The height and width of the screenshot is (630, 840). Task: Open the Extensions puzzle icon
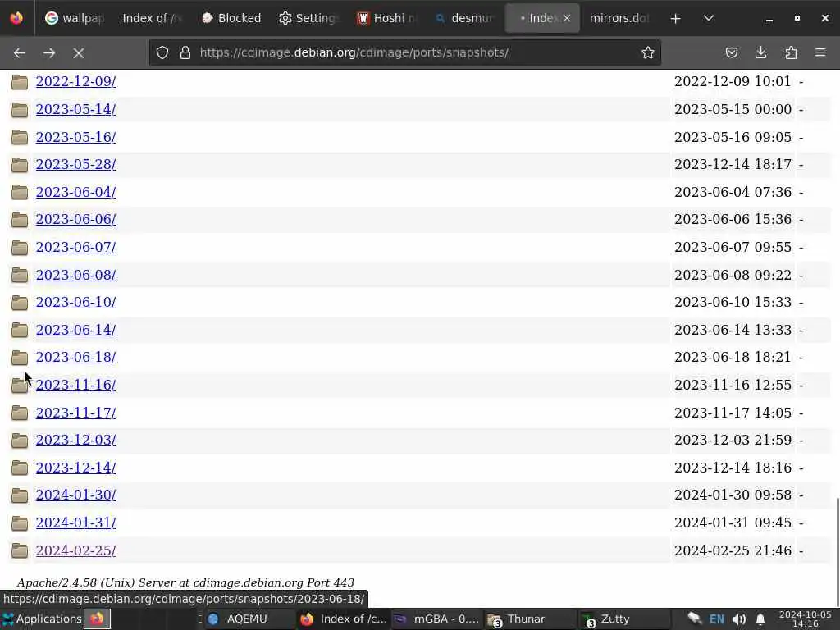(x=791, y=52)
